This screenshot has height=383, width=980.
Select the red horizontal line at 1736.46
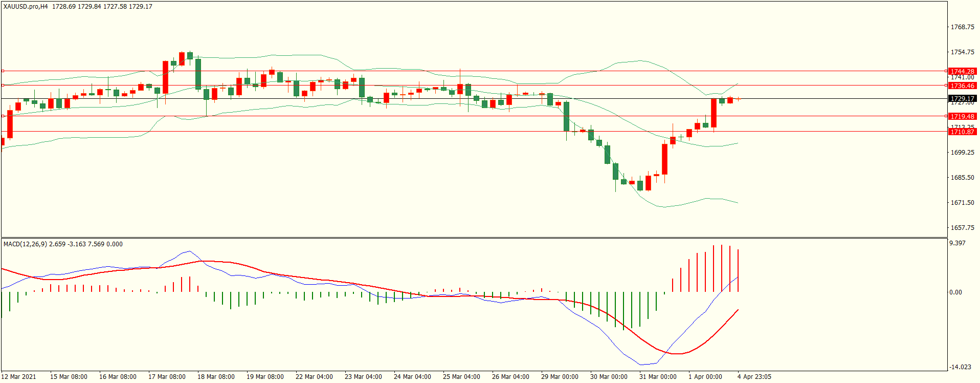pos(474,86)
